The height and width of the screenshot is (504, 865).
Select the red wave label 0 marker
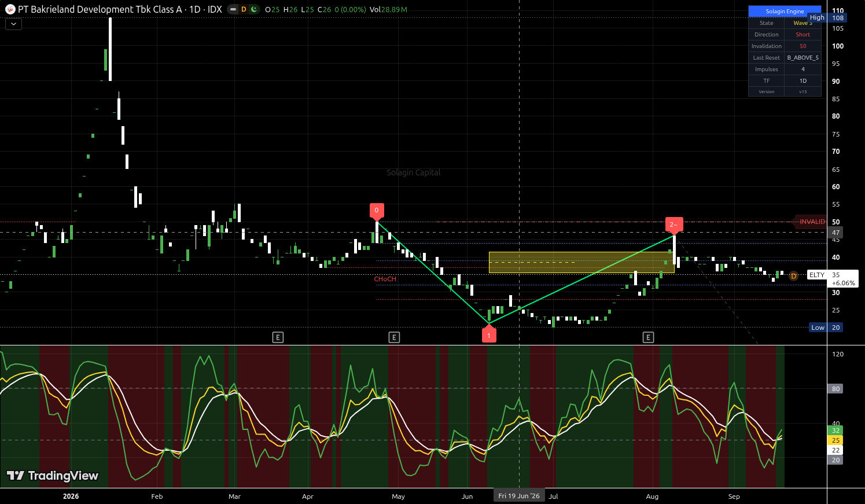click(377, 211)
